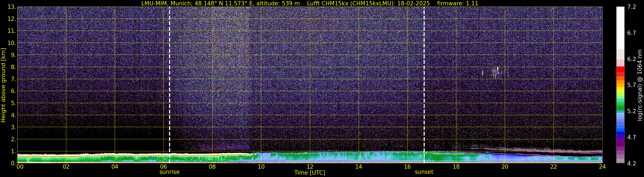Image resolution: width=644 pixels, height=177 pixels.
Task: Click the colorbar value "6.2"
Action: [632, 59]
